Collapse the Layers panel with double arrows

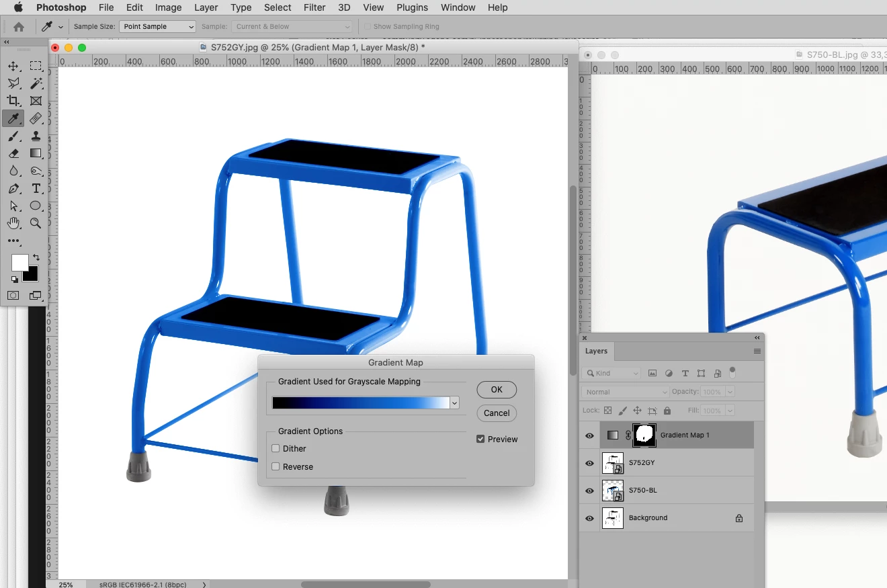757,338
